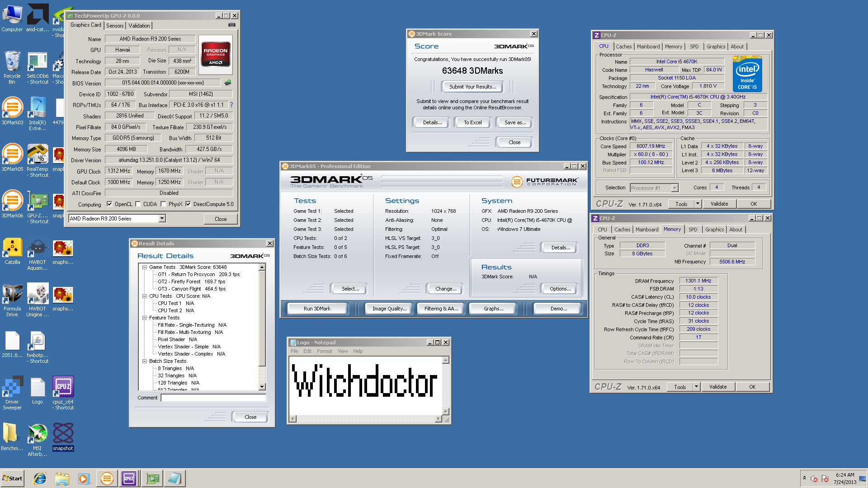
Task: Open the Catzilla desktop icon
Action: tap(12, 251)
